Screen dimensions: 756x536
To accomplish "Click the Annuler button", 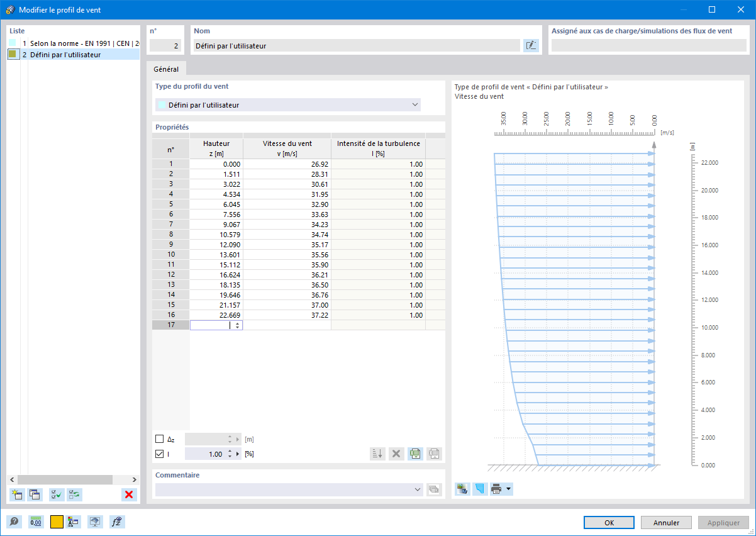I will [666, 522].
